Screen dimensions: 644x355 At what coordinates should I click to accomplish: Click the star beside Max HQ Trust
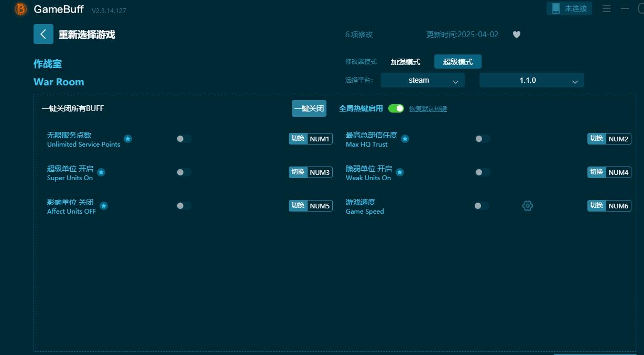[405, 139]
